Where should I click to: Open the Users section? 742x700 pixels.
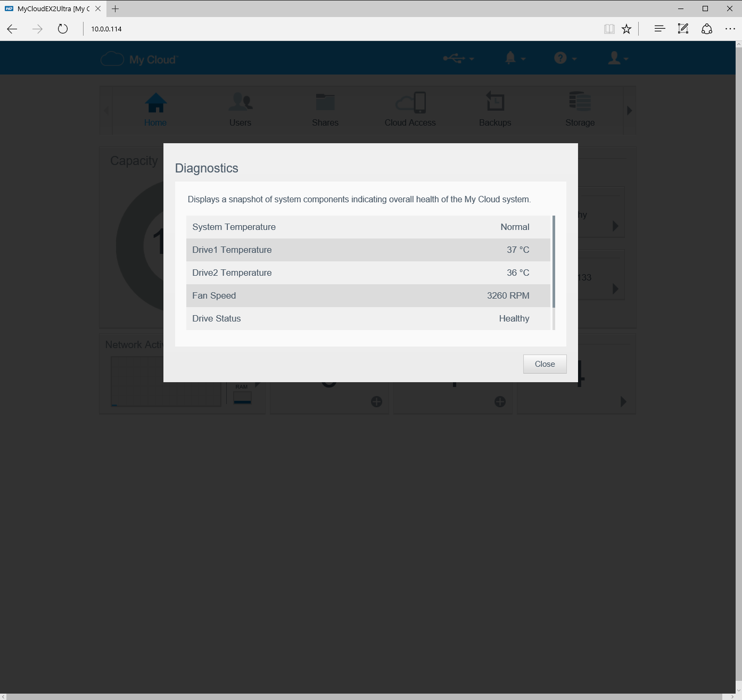click(x=240, y=110)
